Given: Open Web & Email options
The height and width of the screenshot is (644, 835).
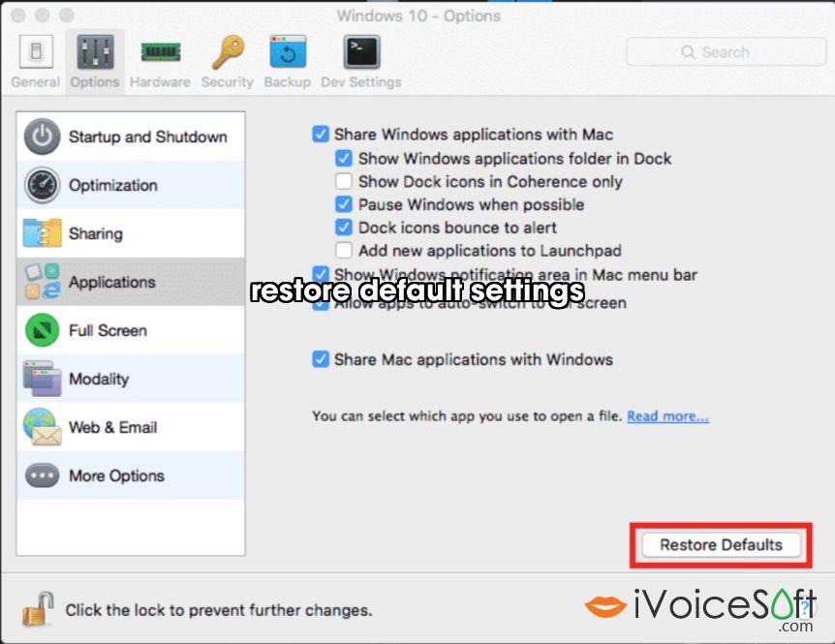Looking at the screenshot, I should 131,427.
